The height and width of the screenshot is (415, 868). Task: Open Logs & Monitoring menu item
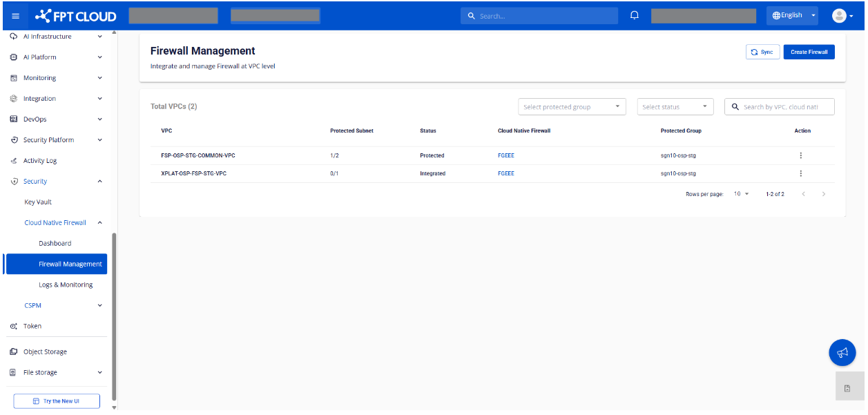click(x=66, y=284)
